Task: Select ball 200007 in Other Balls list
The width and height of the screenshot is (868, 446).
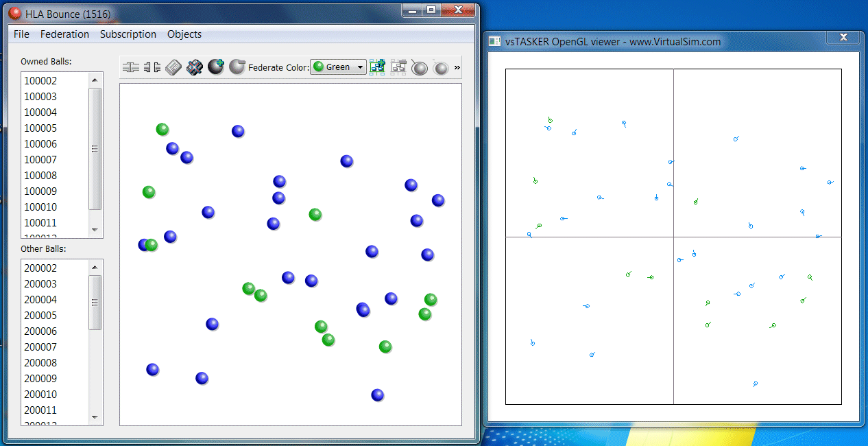Action: (40, 347)
